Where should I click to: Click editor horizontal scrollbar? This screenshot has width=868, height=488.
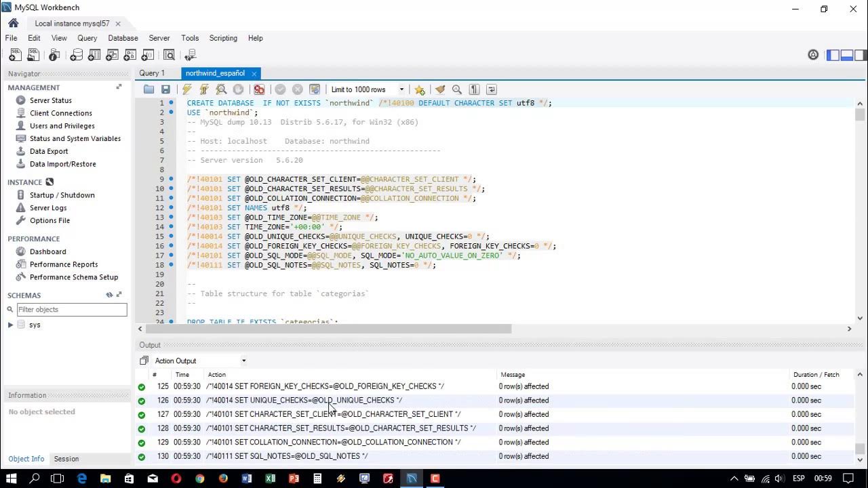(328, 329)
